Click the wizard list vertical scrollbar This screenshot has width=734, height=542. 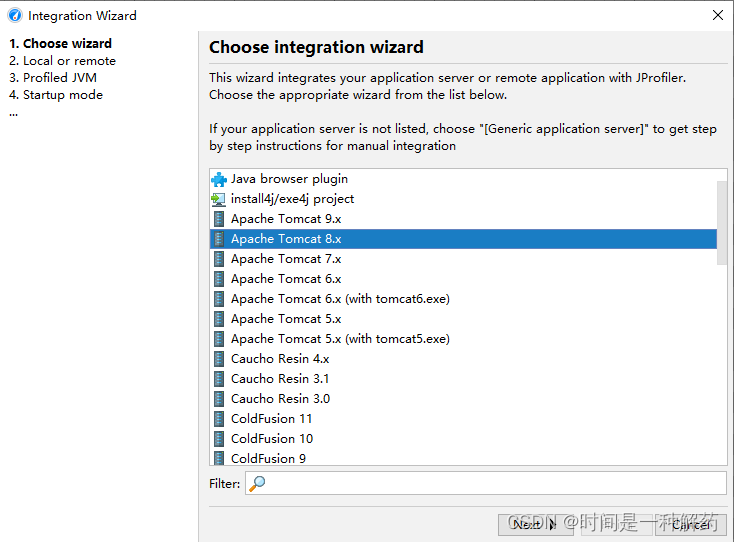[722, 223]
